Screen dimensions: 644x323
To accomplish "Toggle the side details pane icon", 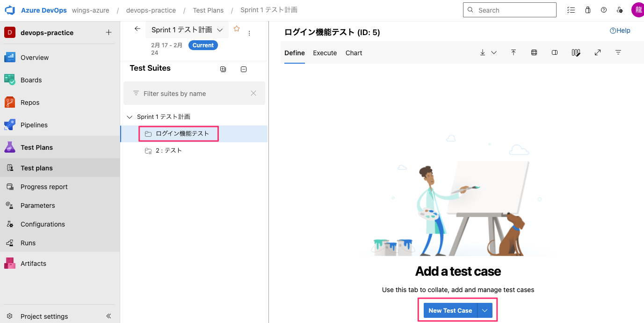I will tap(555, 53).
